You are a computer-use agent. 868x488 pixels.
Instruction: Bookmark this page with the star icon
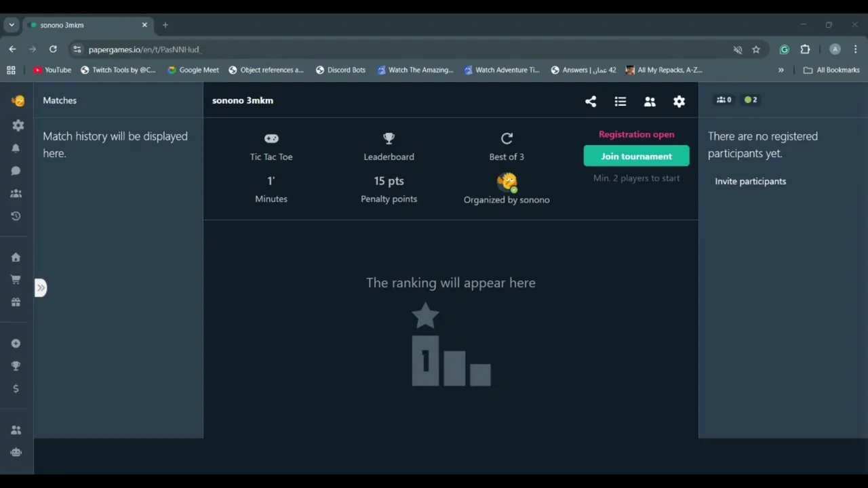[756, 49]
